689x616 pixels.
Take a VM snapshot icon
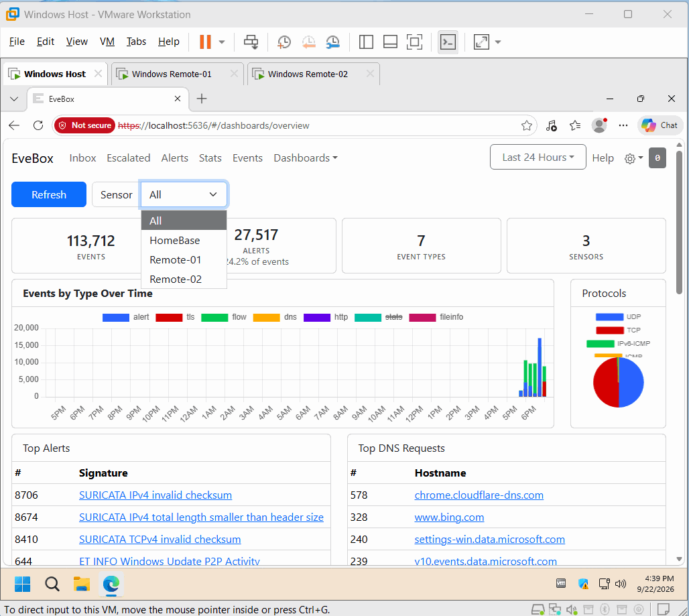coord(284,42)
